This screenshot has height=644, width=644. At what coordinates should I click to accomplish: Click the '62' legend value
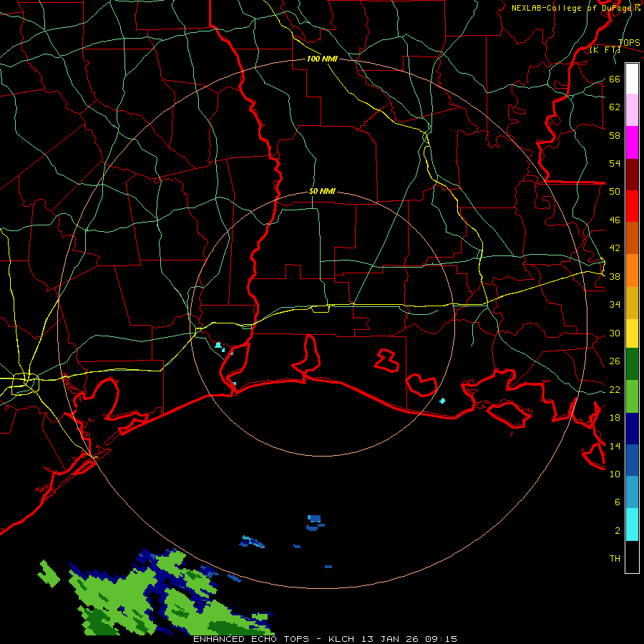click(x=615, y=107)
